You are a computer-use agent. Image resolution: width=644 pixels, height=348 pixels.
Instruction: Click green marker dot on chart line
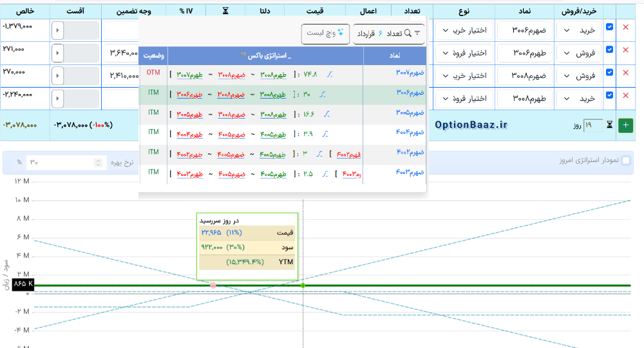tap(303, 285)
